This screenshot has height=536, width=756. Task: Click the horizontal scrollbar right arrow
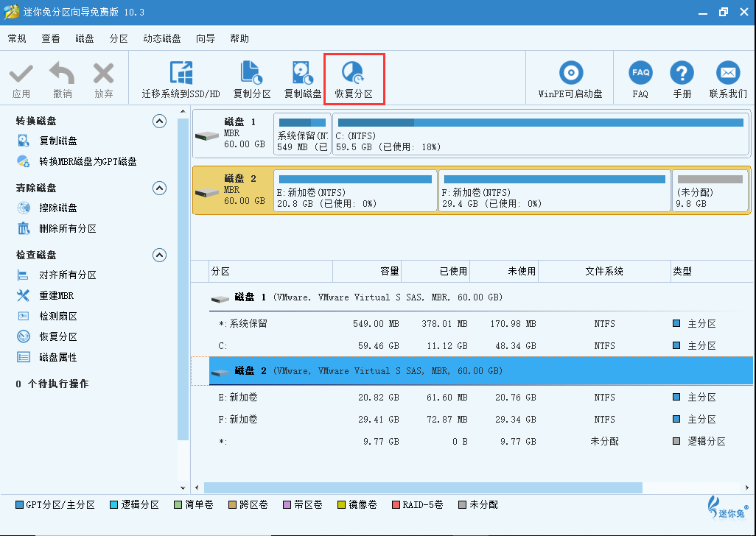(x=747, y=488)
